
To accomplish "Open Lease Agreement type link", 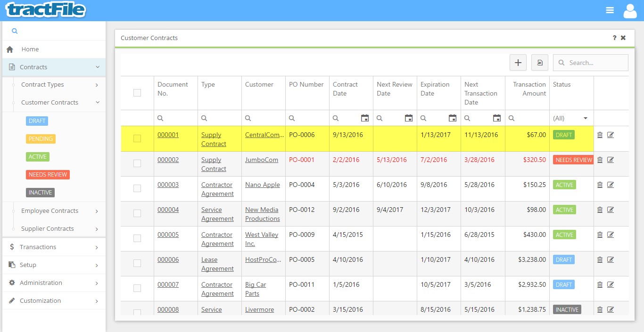I will 217,264.
